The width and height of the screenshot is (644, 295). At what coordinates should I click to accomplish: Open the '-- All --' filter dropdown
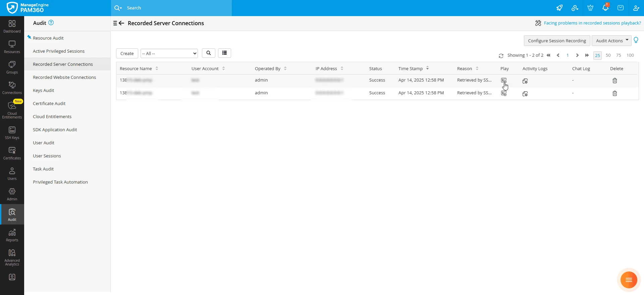coord(169,53)
